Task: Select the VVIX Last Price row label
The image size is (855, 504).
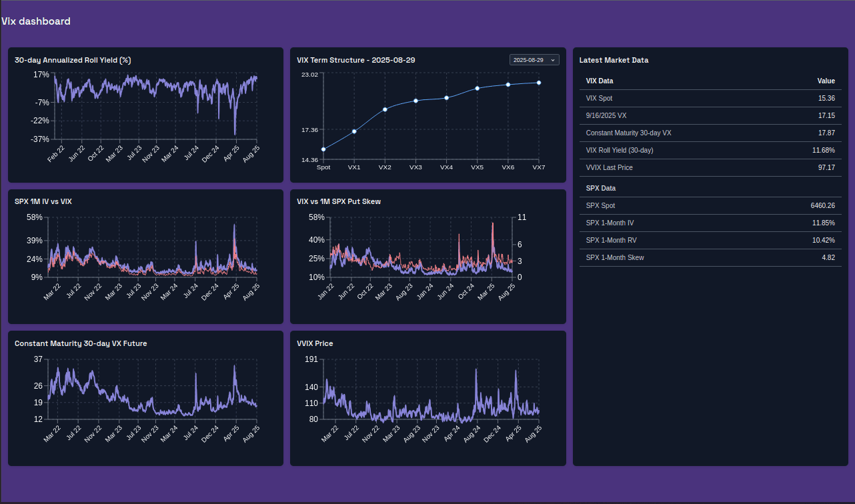Action: pyautogui.click(x=610, y=167)
